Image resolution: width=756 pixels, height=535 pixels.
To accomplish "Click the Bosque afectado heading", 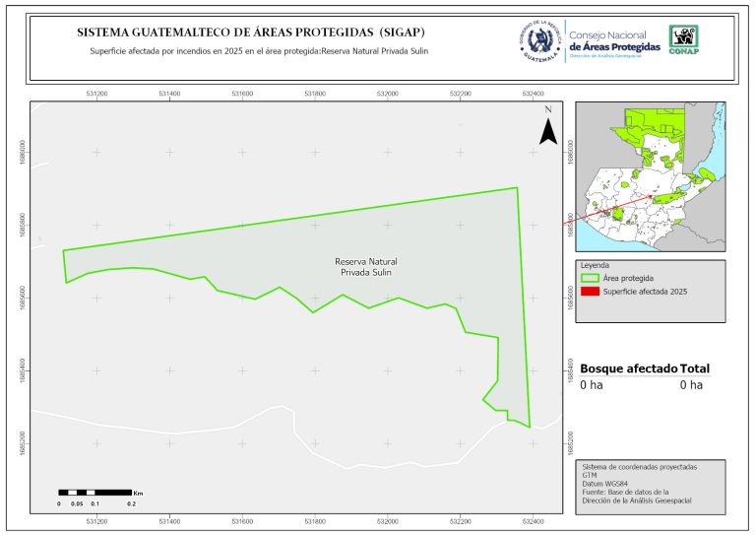I will pyautogui.click(x=628, y=368).
